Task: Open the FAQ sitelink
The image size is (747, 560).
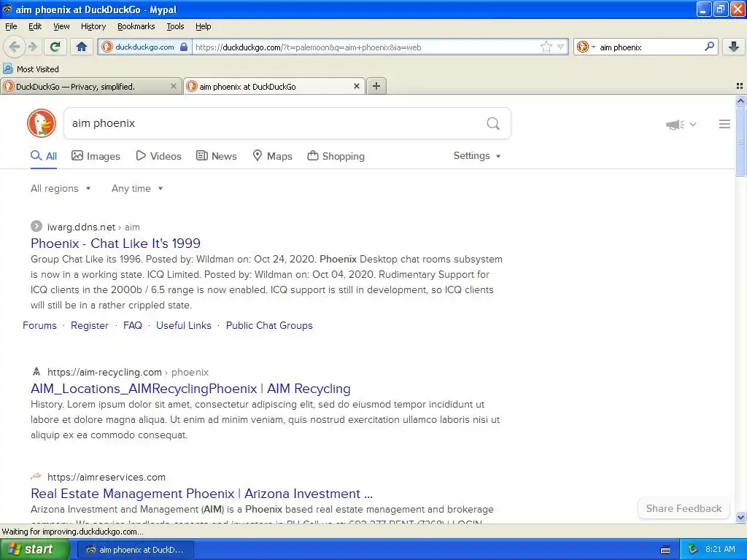Action: [133, 325]
